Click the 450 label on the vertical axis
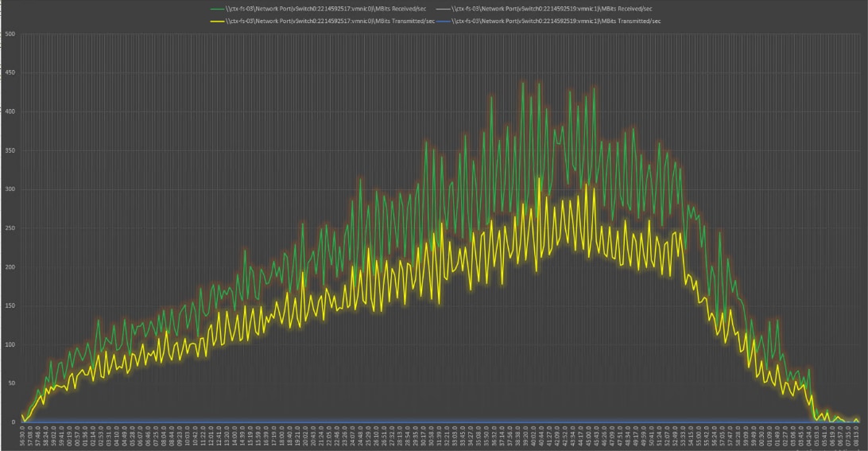 pos(10,73)
